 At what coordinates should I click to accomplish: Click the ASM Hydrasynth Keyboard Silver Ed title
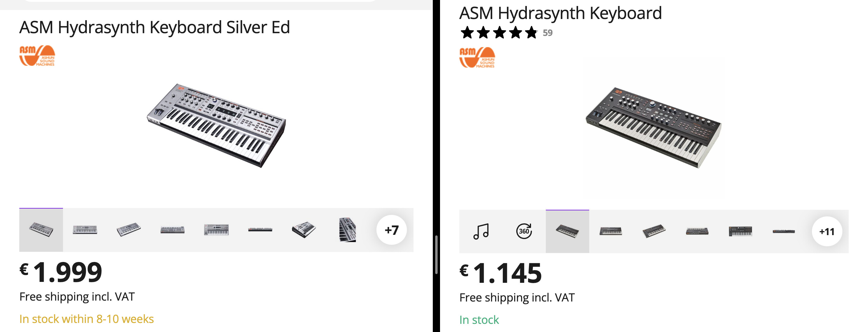pyautogui.click(x=154, y=27)
